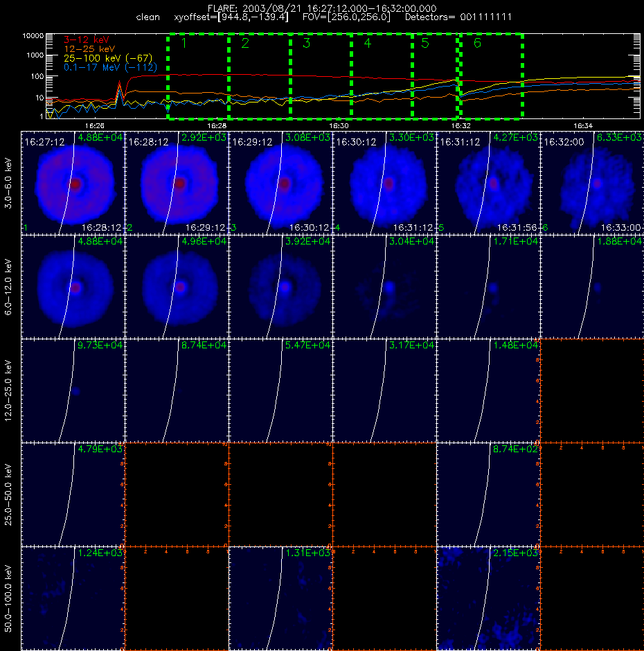Click the 1000 value on the lightcurve y-axis

point(35,55)
